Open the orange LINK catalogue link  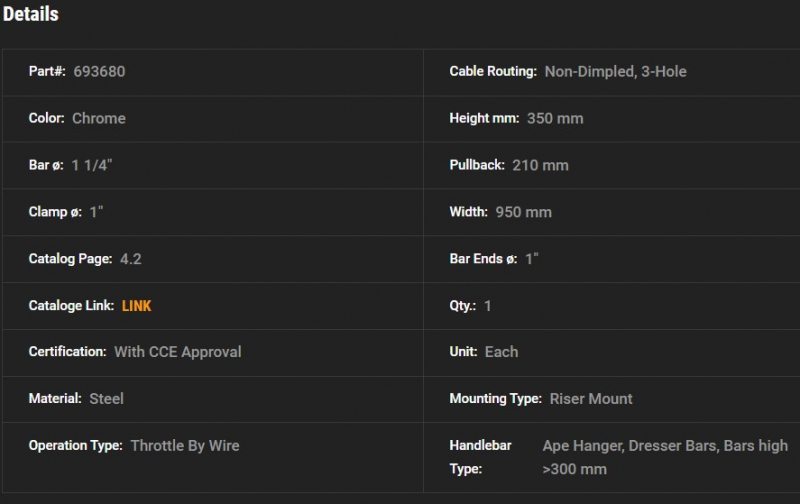click(x=136, y=306)
